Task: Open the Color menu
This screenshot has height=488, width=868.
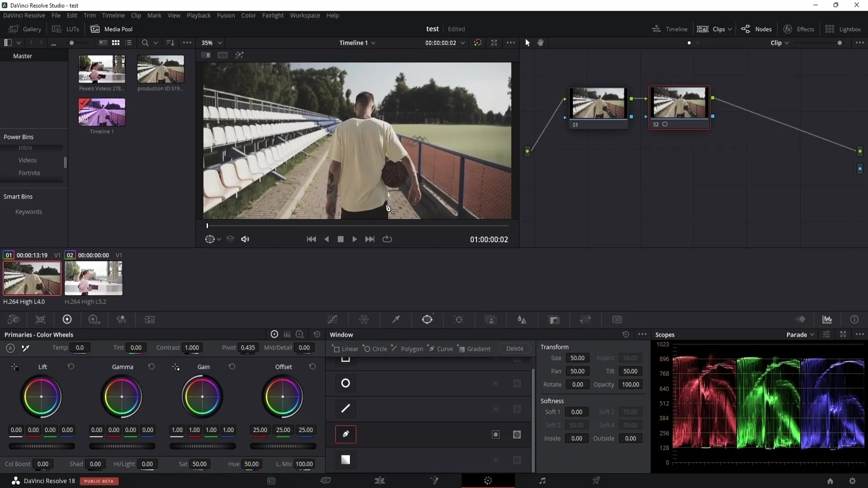Action: coord(248,15)
